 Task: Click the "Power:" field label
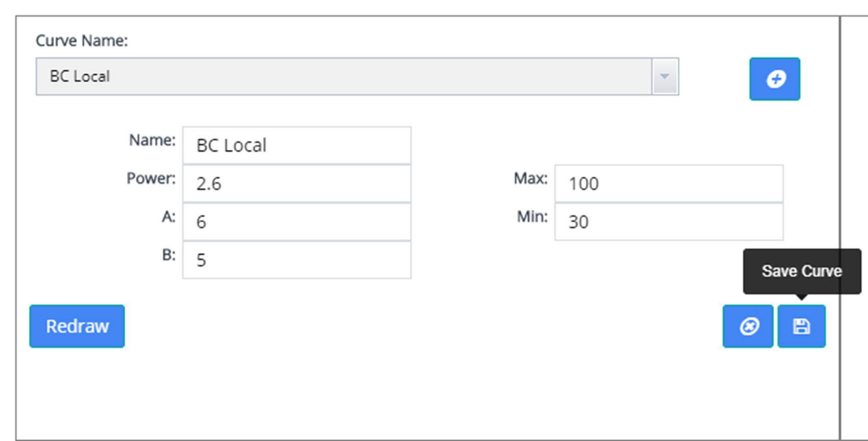coord(151,178)
